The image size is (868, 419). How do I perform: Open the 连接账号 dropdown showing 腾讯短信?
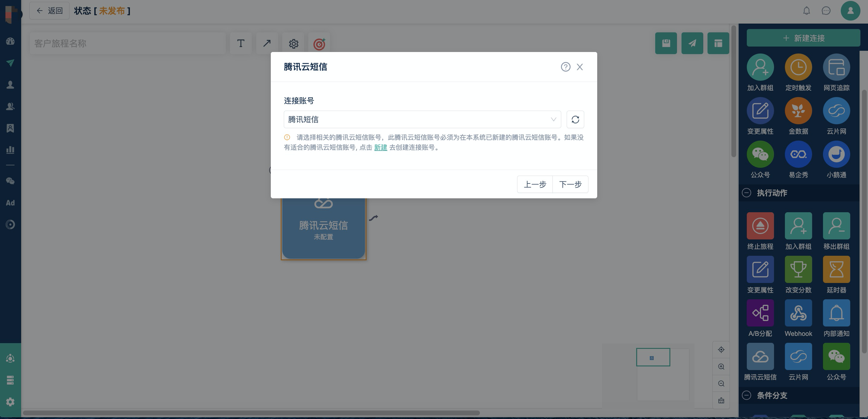(x=422, y=119)
